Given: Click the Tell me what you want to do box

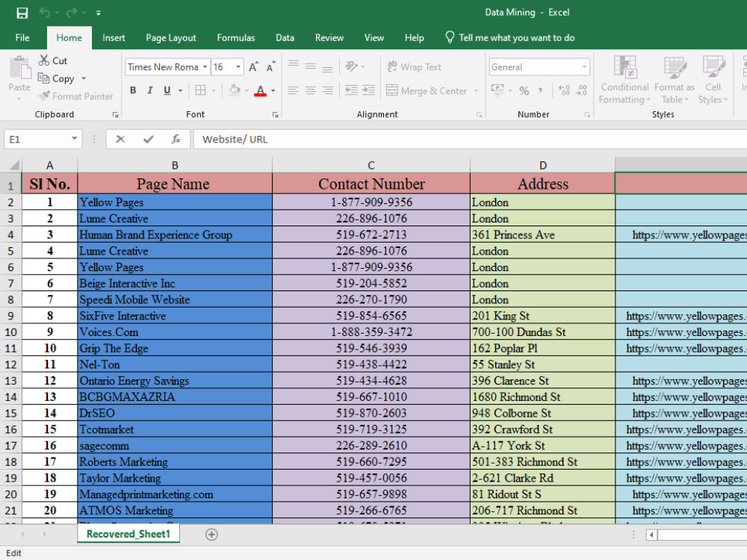Looking at the screenshot, I should 509,37.
